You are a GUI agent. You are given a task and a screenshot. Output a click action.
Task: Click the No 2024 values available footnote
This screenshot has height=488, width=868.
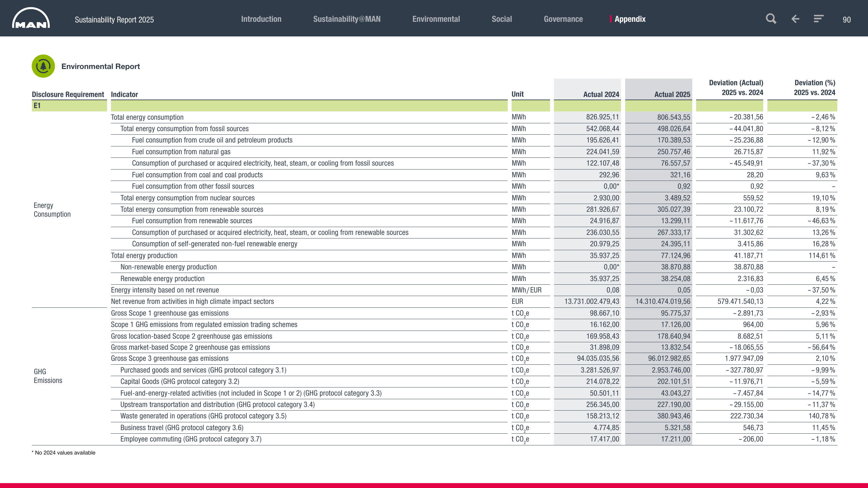(63, 453)
